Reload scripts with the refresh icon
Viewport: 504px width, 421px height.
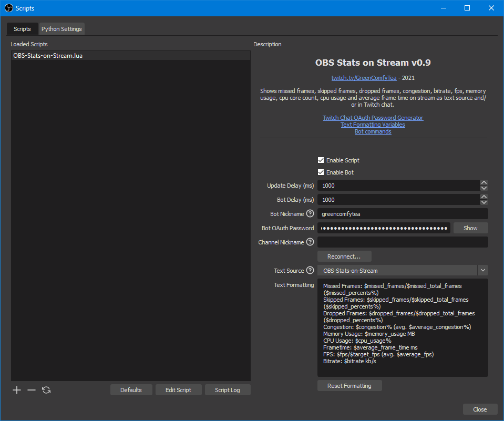coord(46,390)
